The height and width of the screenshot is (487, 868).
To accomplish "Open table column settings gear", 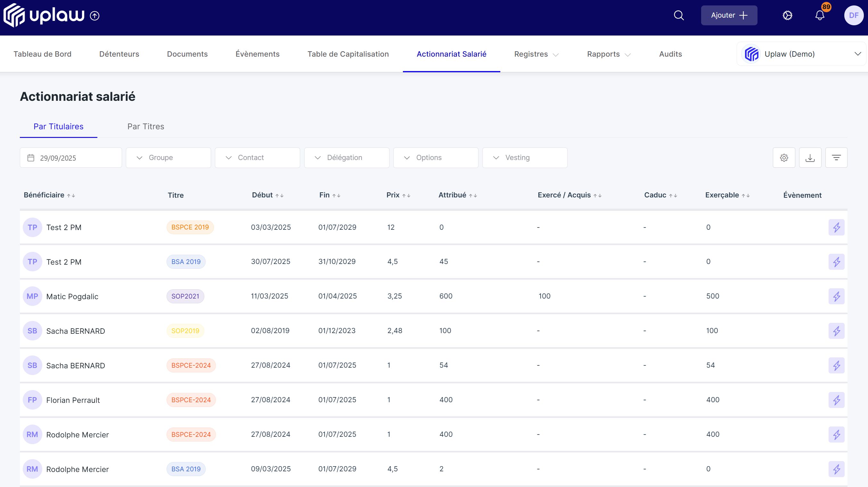I will click(x=784, y=157).
